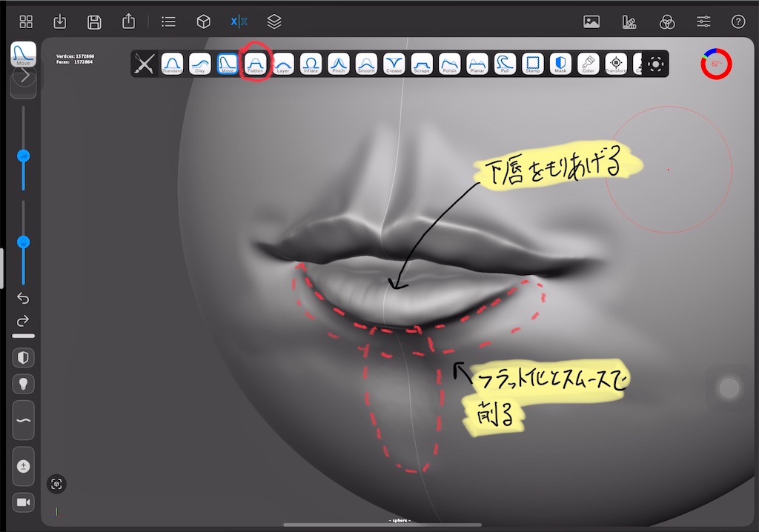Select the Stamp tool
This screenshot has width=759, height=532.
533,64
